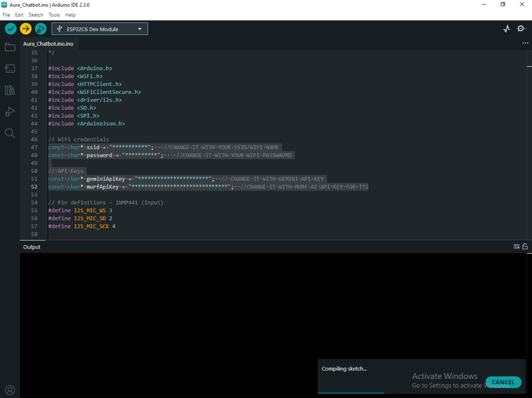
Task: Click the Verify sketch checkmark button
Action: 11,29
